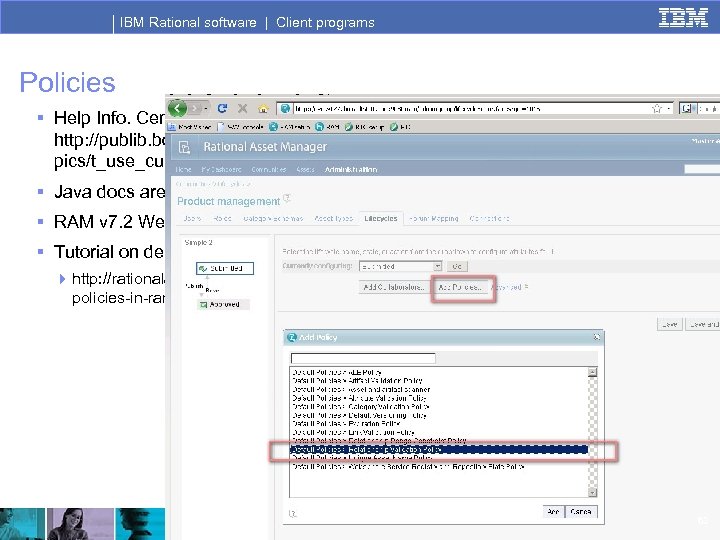Switch to the Roles tab
The width and height of the screenshot is (720, 540).
[222, 219]
